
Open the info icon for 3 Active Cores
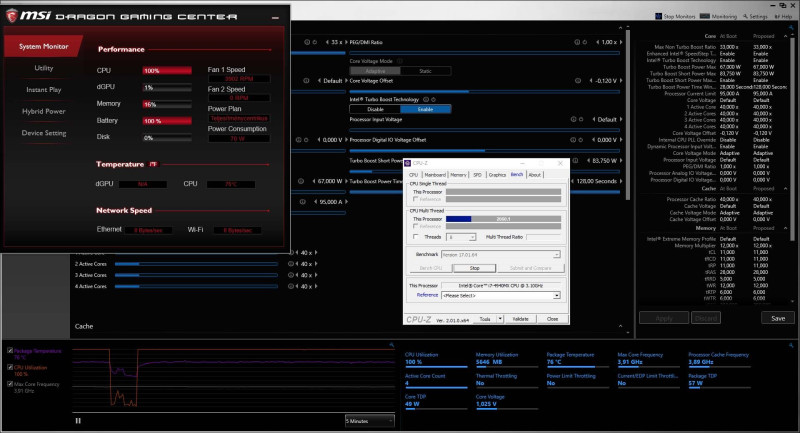291,275
